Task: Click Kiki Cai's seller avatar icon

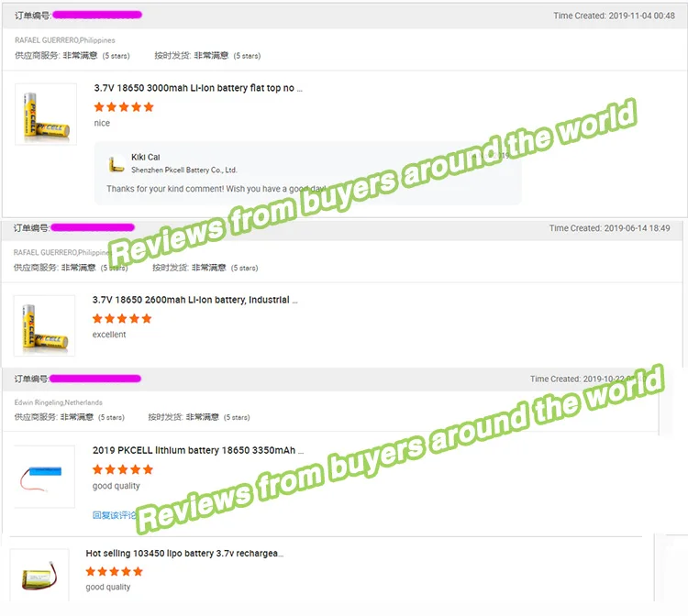Action: coord(117,163)
